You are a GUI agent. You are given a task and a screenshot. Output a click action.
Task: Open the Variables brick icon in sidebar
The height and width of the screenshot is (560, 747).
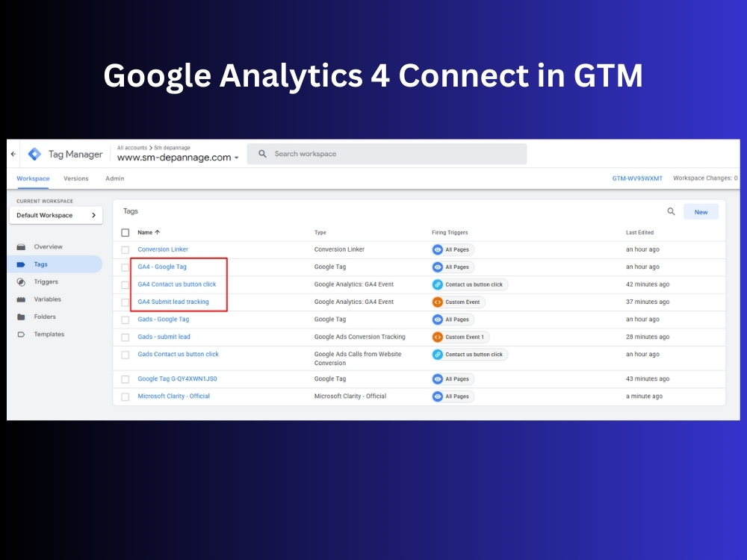coord(21,299)
